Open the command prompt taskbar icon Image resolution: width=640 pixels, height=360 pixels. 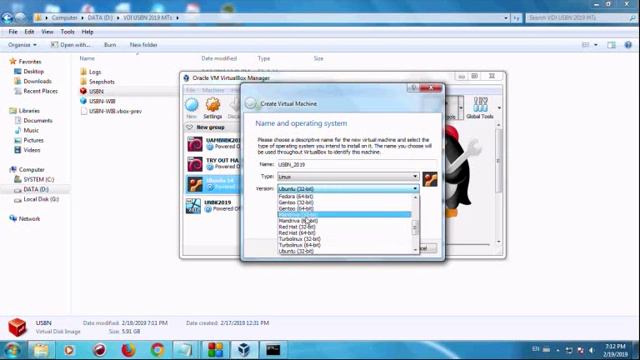point(273,350)
